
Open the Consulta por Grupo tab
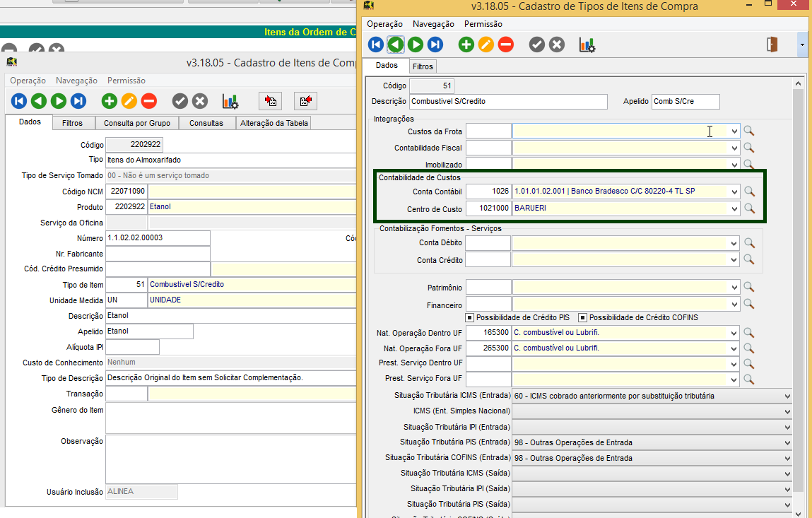point(136,123)
